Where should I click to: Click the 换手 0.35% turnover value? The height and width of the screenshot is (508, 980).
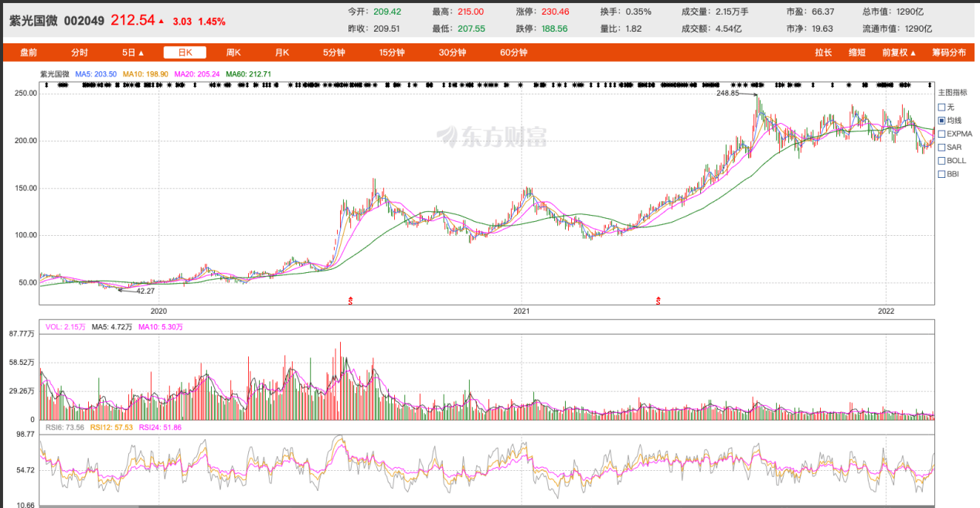[638, 12]
